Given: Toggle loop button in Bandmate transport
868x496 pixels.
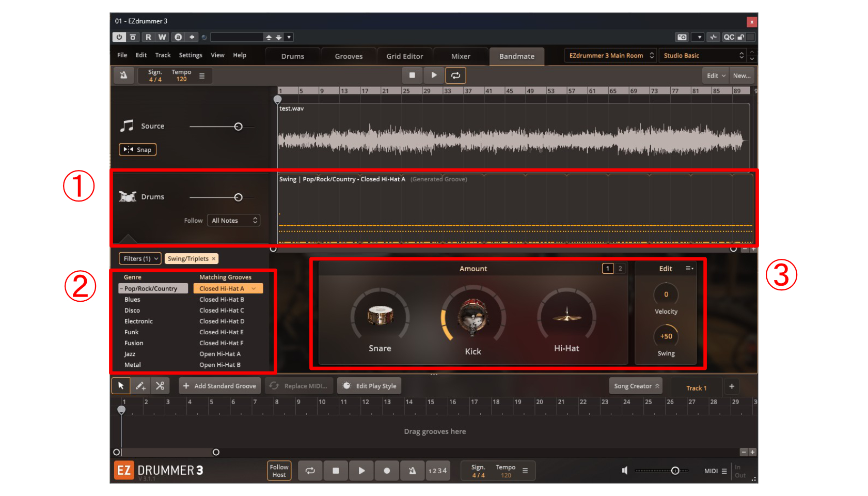Looking at the screenshot, I should coord(455,75).
